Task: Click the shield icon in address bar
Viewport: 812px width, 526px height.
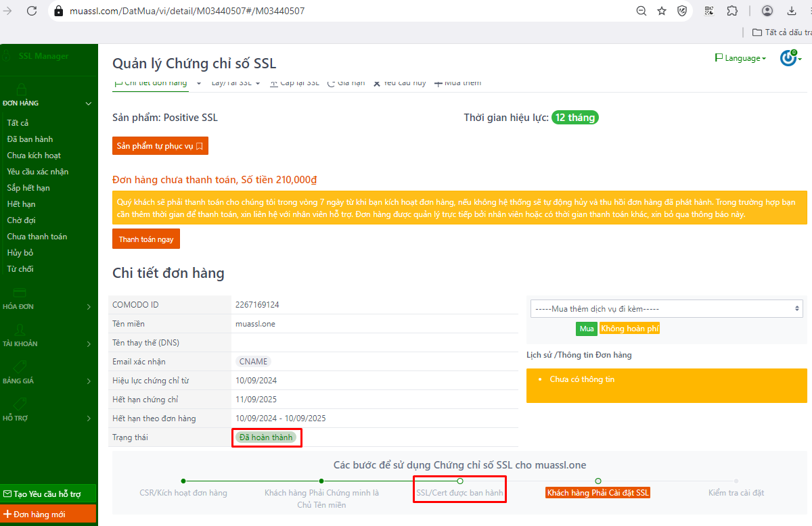Action: [683, 11]
